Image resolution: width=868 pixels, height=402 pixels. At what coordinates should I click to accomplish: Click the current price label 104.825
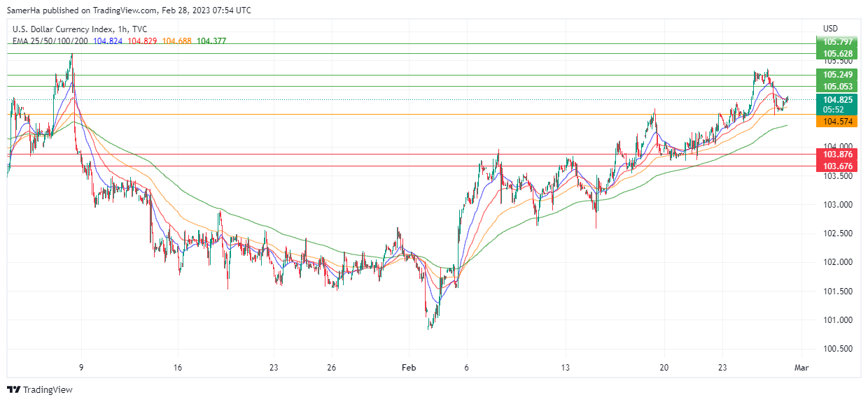(x=837, y=100)
